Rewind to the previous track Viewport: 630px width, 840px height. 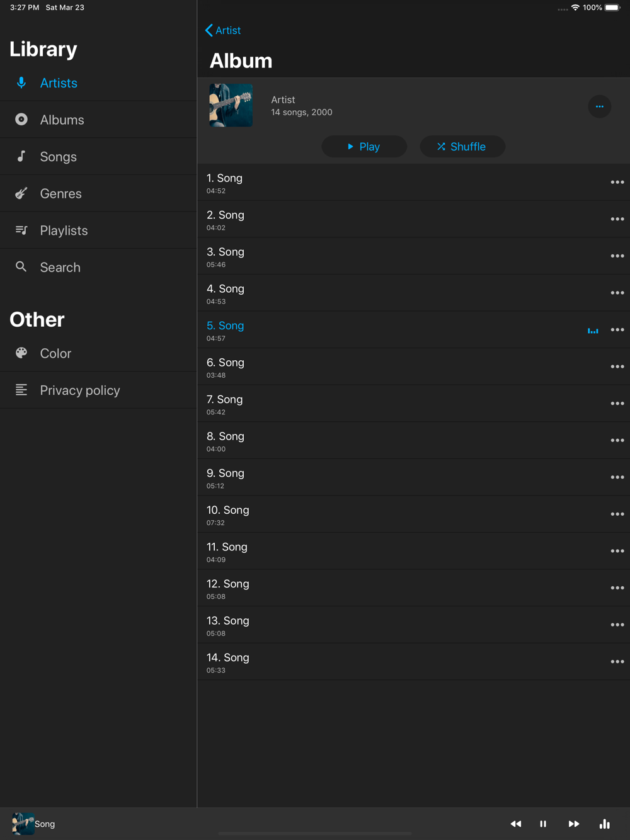(516, 824)
